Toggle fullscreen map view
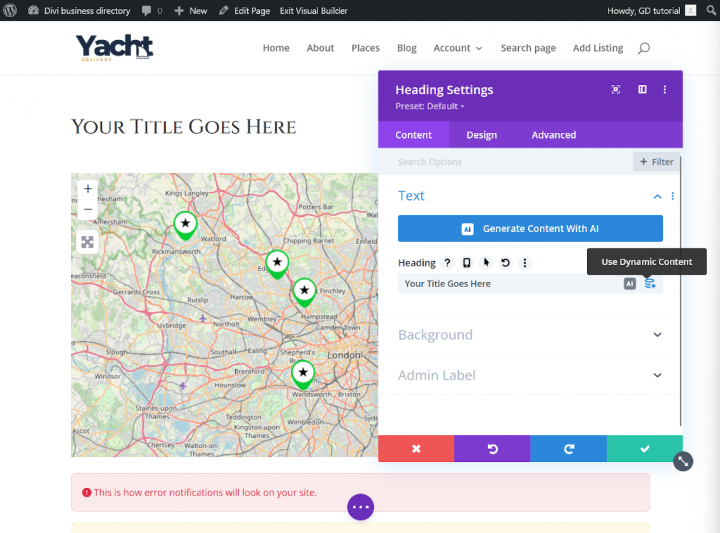 [x=88, y=241]
